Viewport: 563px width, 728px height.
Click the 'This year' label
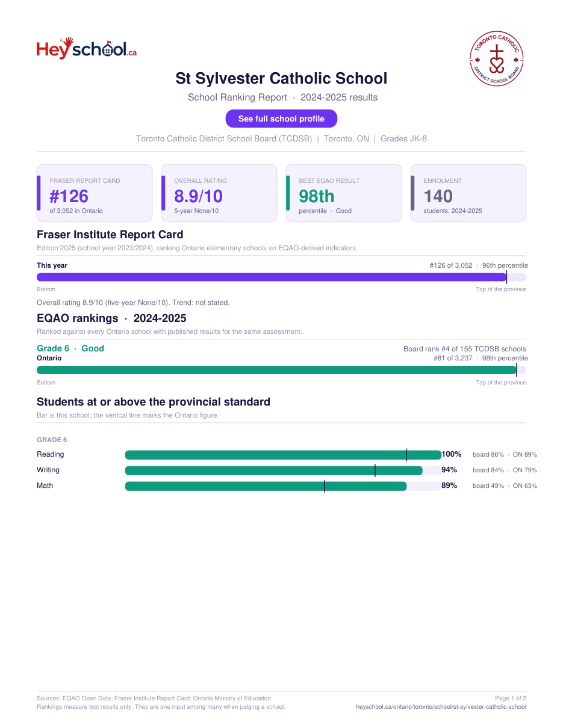click(52, 265)
